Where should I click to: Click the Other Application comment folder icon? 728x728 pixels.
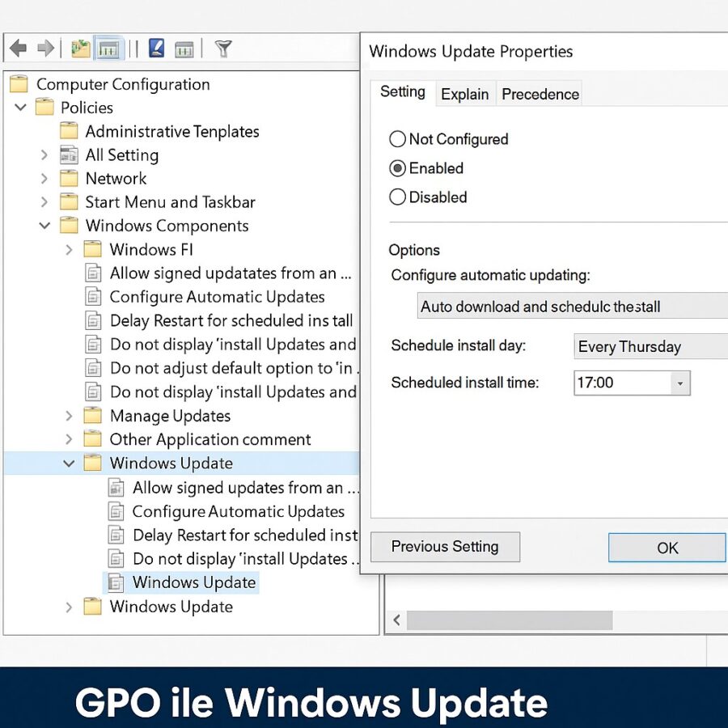pos(92,439)
